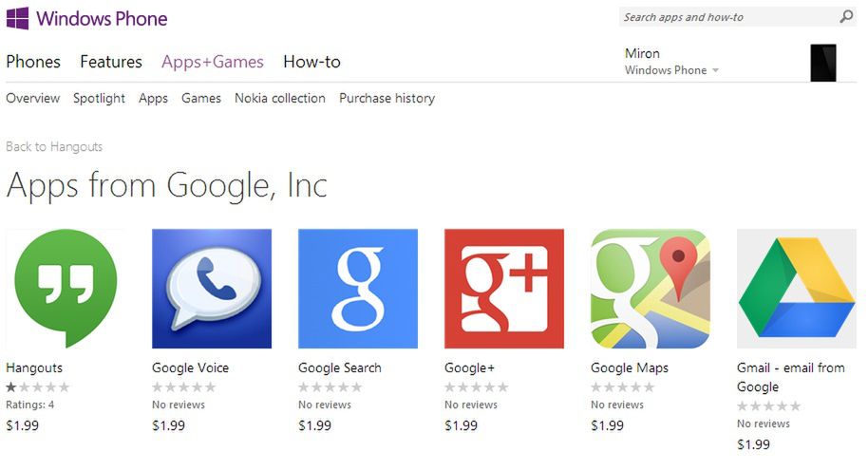Expand the Miron Windows Phone dropdown arrow

click(x=715, y=70)
